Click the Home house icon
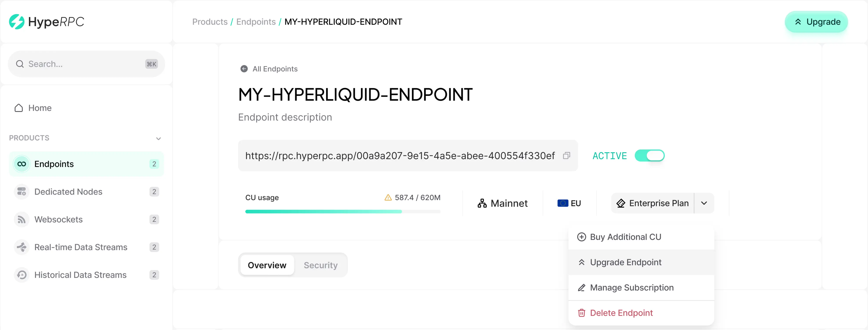Screen dimensions: 868x330 click(19, 108)
